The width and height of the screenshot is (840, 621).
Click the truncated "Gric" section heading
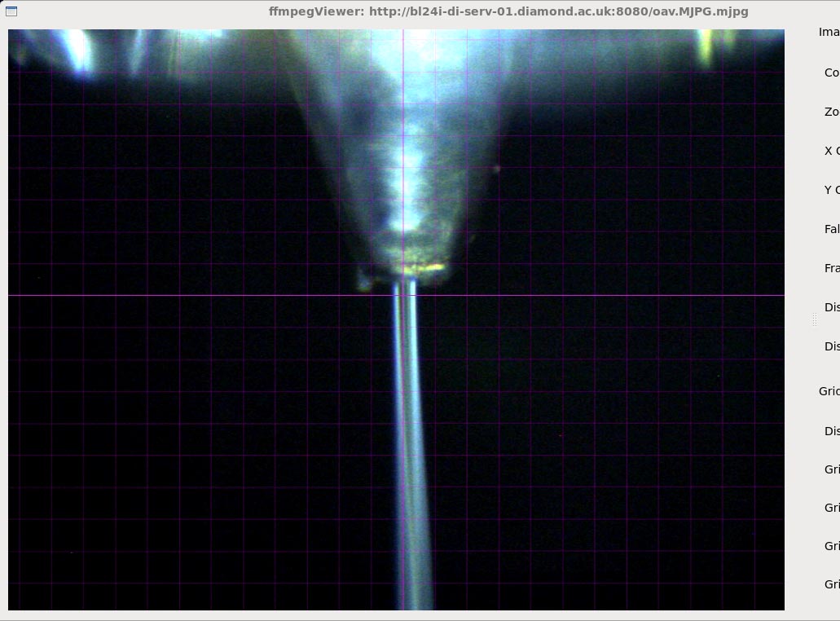829,392
